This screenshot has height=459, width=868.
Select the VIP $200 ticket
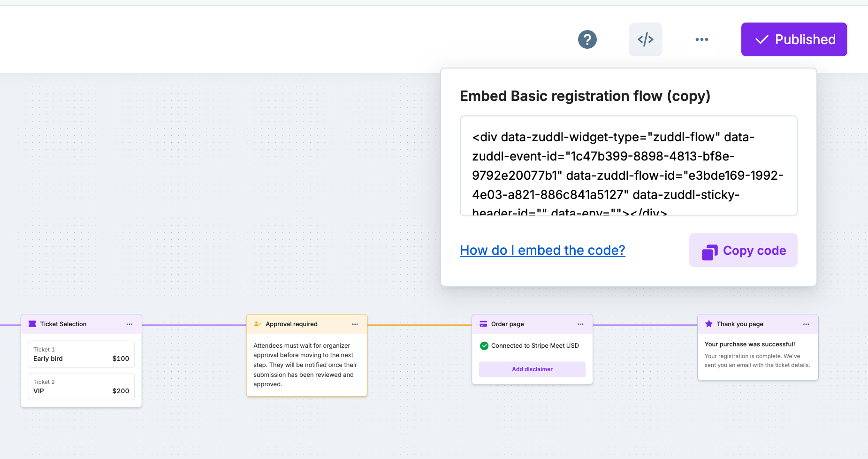pyautogui.click(x=81, y=387)
